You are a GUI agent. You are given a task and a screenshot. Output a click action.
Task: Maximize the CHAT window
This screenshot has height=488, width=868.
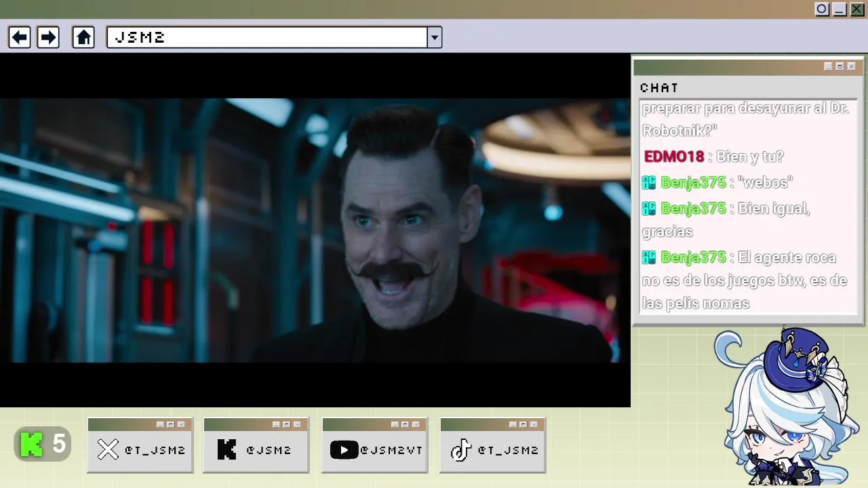point(840,66)
